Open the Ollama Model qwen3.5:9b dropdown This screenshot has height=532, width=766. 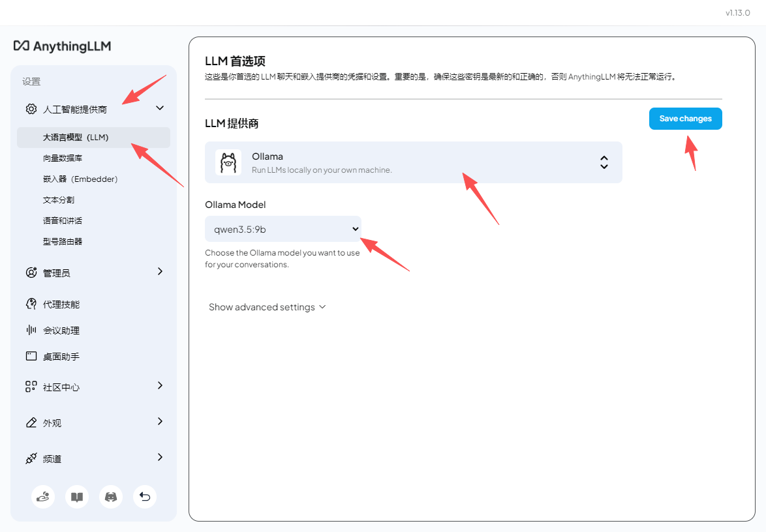point(283,229)
